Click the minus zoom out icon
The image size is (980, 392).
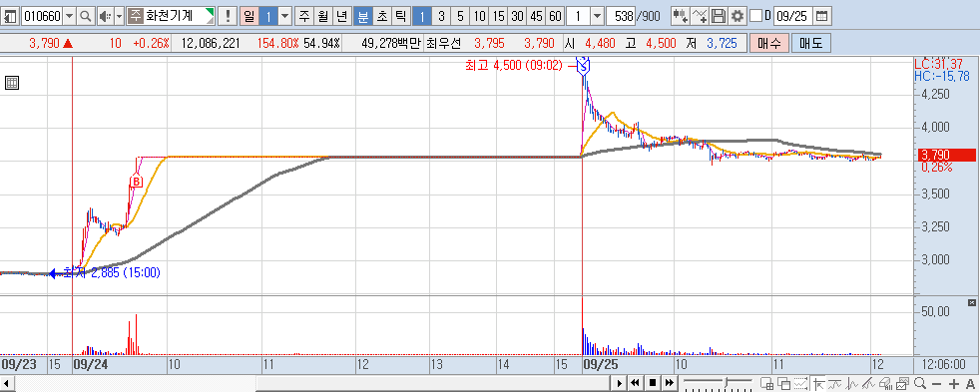(936, 383)
